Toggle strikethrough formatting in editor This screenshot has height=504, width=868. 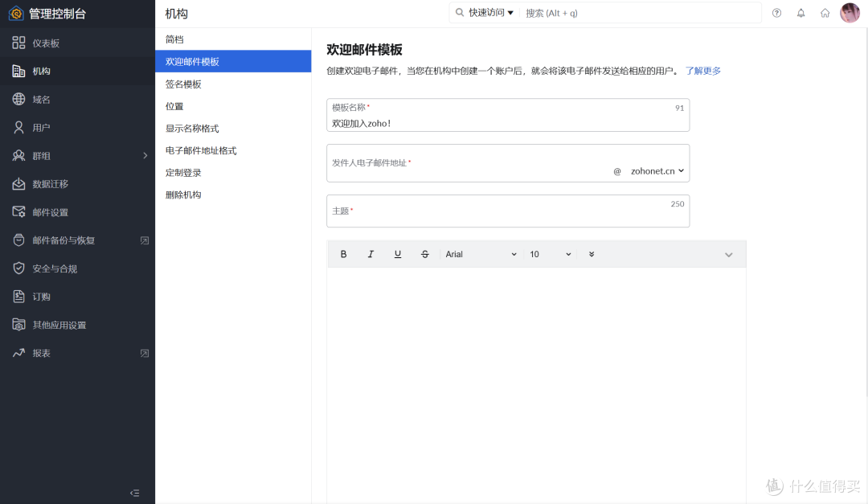point(424,254)
